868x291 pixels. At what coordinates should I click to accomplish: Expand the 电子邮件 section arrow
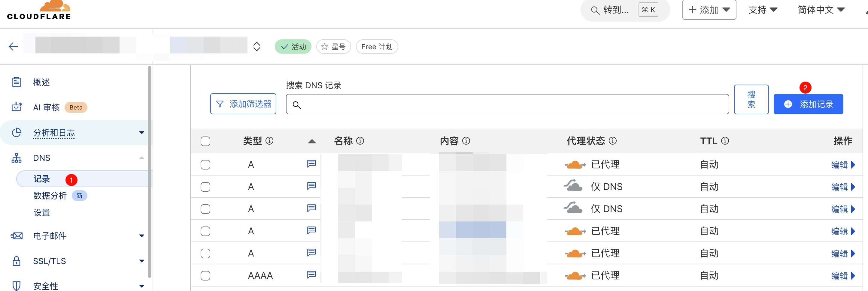(x=141, y=236)
